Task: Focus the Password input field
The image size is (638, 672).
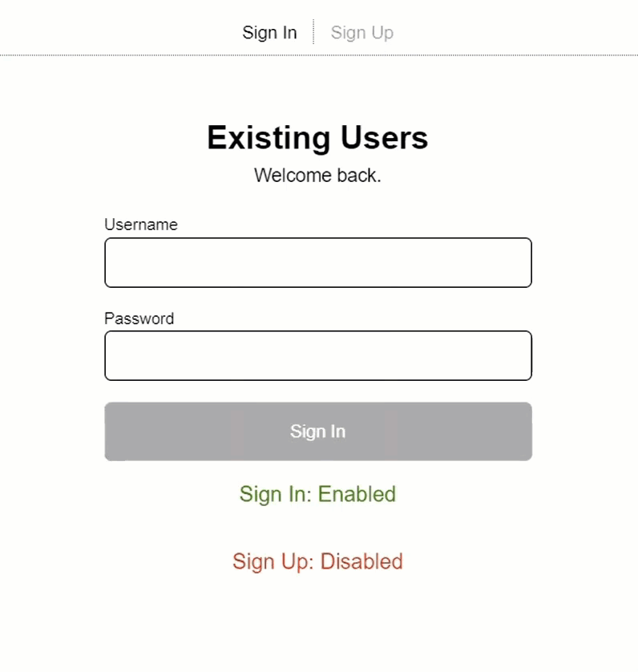Action: (318, 356)
